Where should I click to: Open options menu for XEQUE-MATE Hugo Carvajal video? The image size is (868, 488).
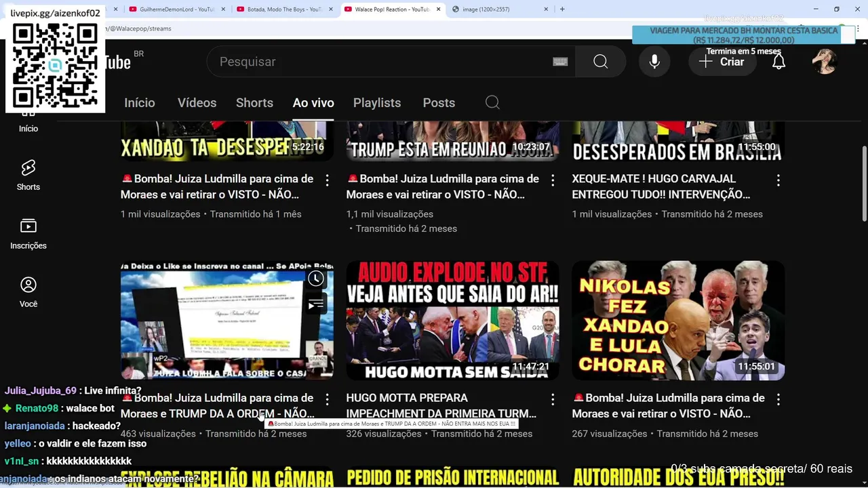(x=778, y=180)
